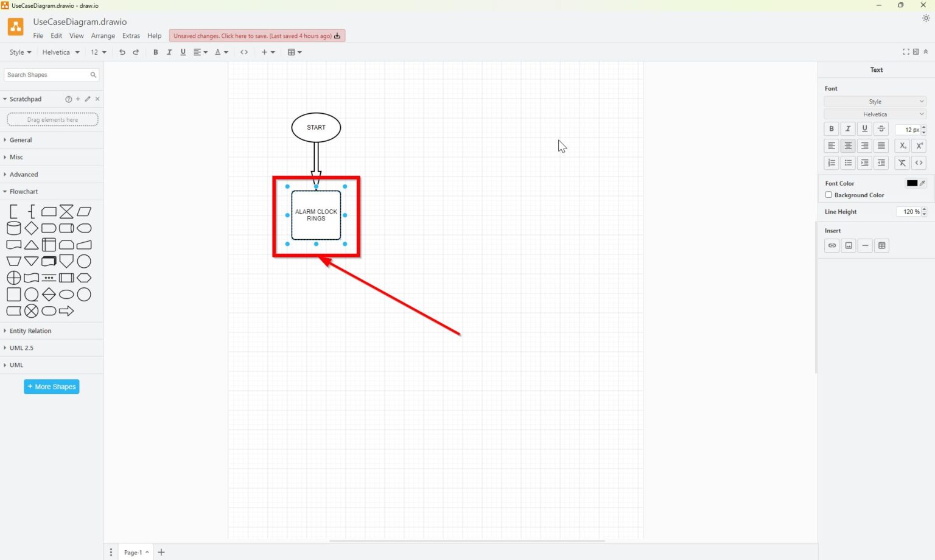Save by clicking the unsaved changes banner

tap(256, 35)
